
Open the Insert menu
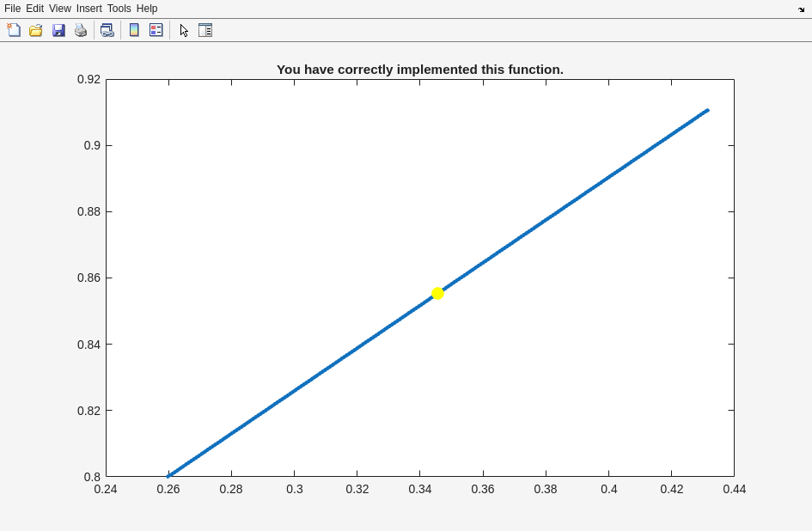click(x=89, y=9)
